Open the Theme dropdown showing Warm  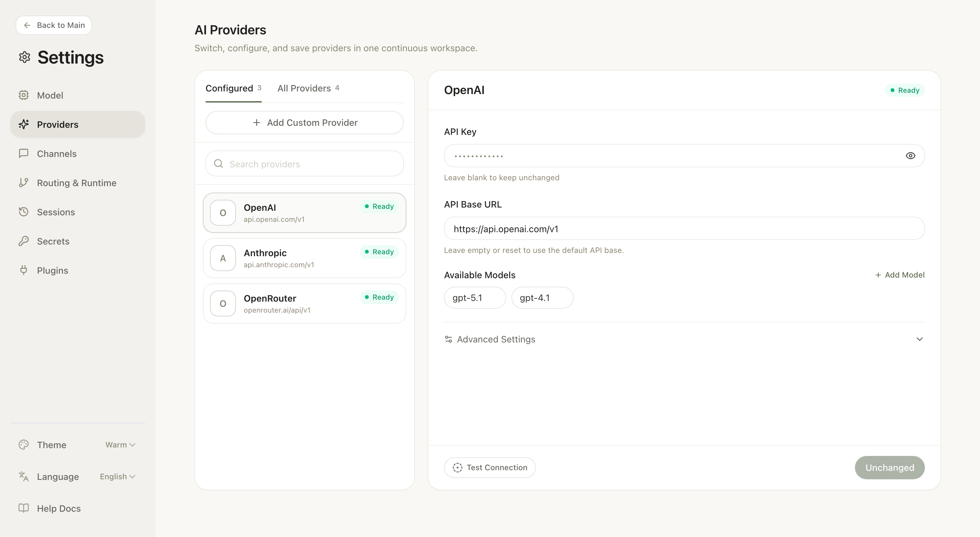coord(120,445)
